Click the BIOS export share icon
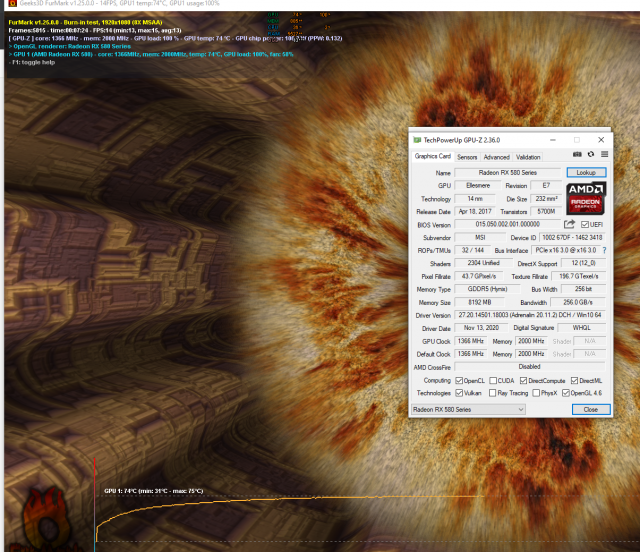 click(569, 224)
